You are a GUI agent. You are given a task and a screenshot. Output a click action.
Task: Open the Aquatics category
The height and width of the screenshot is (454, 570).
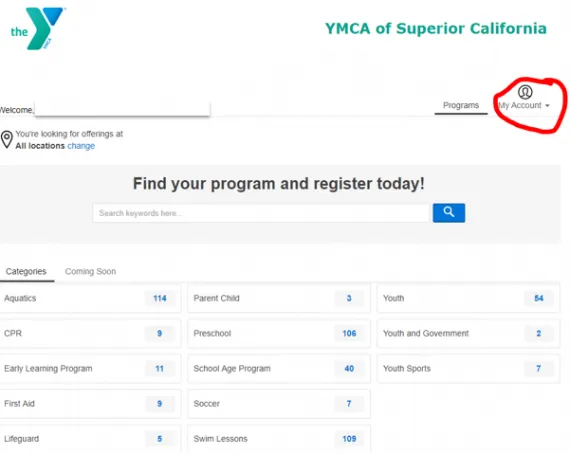(x=90, y=298)
